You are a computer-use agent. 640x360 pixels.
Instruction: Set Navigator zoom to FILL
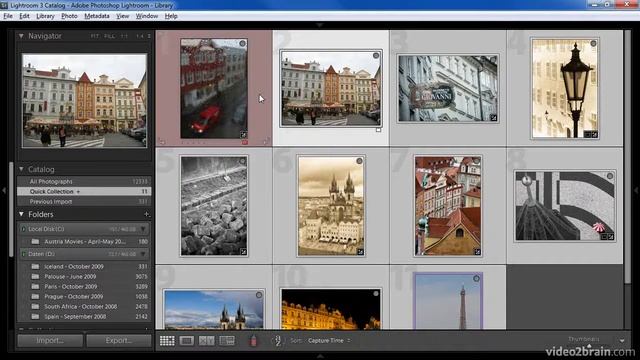109,36
